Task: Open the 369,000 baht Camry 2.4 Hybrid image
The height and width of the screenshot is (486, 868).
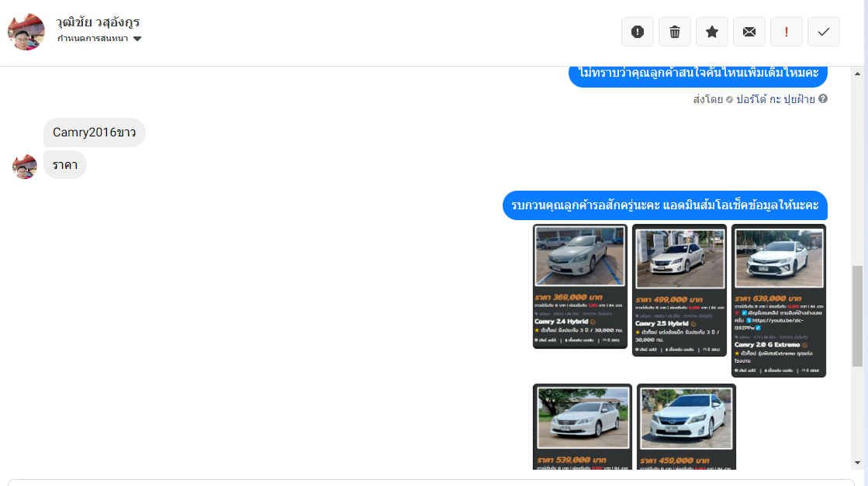Action: coord(580,286)
